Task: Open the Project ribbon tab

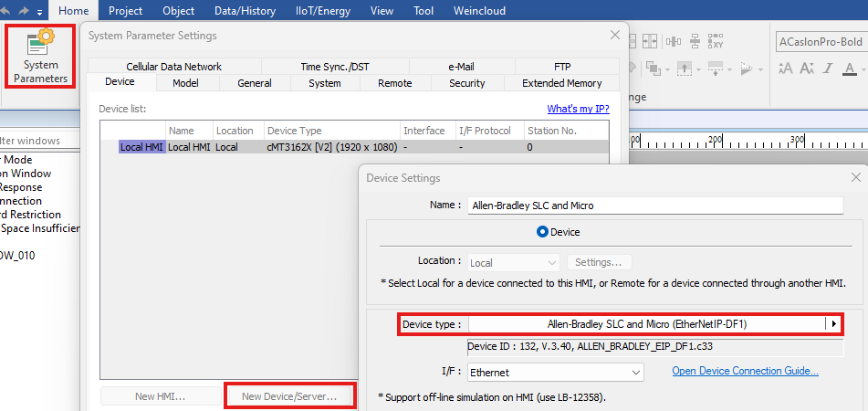Action: 126,11
